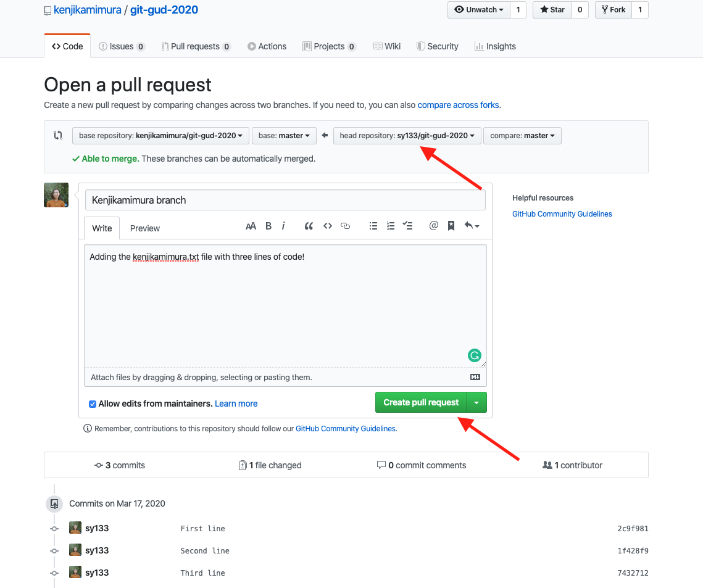703x588 pixels.
Task: Open the First line commit message
Action: [202, 528]
